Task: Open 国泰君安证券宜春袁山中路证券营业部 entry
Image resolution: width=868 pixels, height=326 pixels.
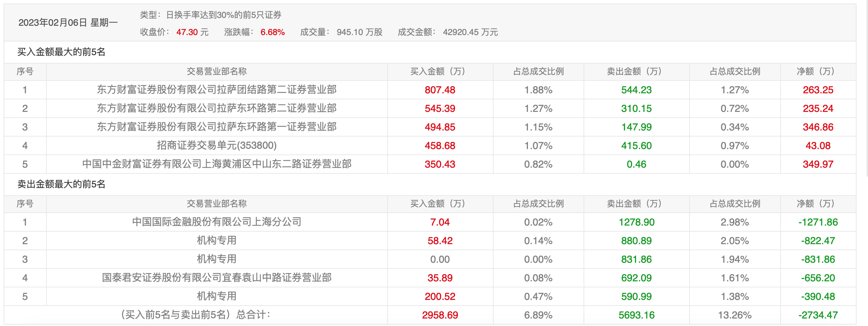Action: 217,278
